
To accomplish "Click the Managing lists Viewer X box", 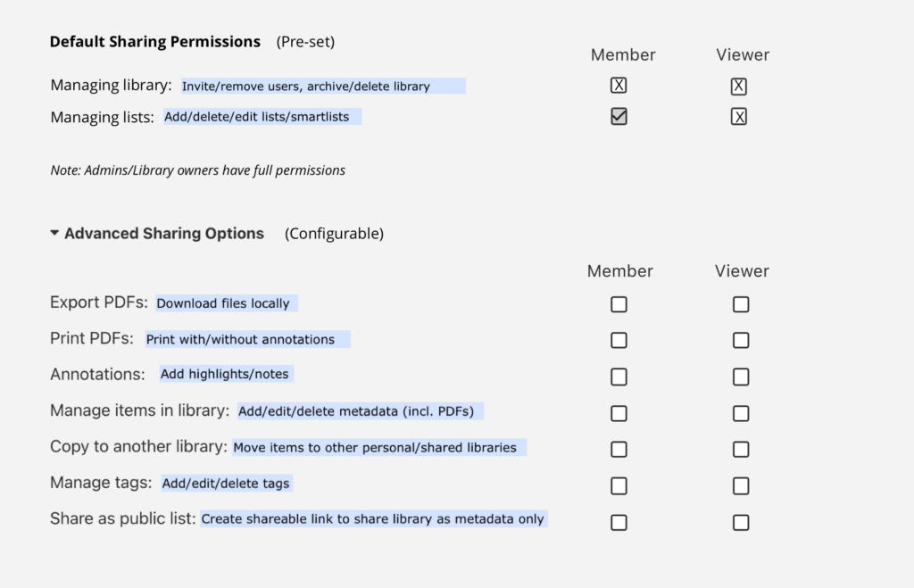I will [x=738, y=117].
